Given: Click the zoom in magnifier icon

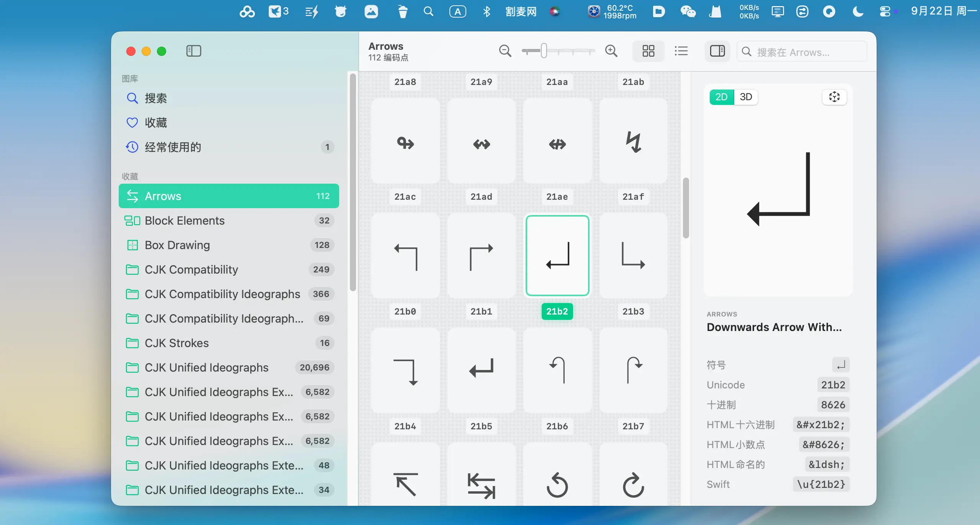Looking at the screenshot, I should click(611, 51).
